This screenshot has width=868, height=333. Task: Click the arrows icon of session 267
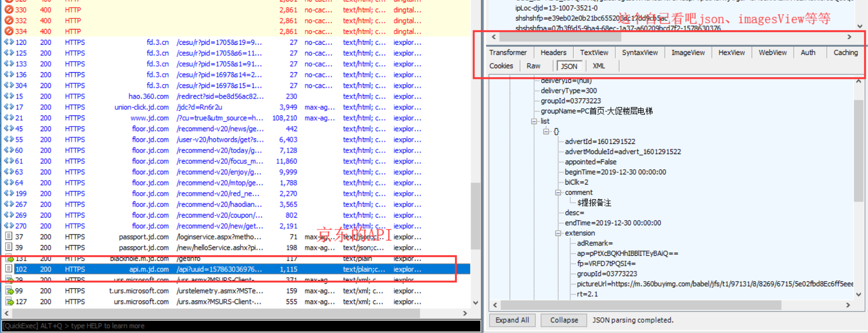pos(9,204)
